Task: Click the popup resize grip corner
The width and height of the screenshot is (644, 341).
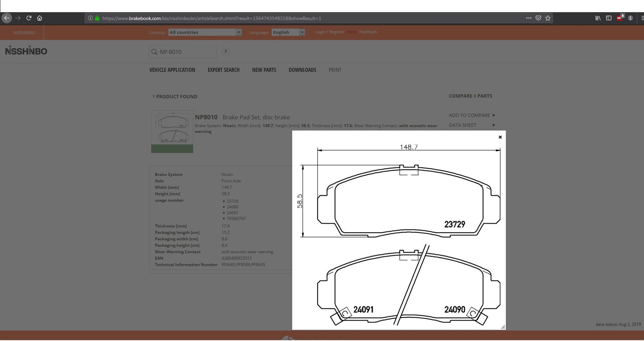Action: 503,327
